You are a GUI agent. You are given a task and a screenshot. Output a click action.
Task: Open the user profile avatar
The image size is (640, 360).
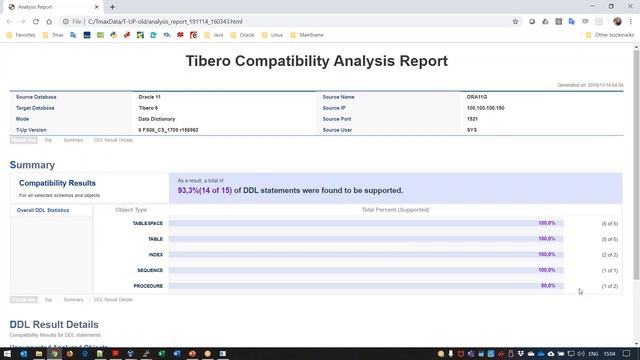point(617,22)
